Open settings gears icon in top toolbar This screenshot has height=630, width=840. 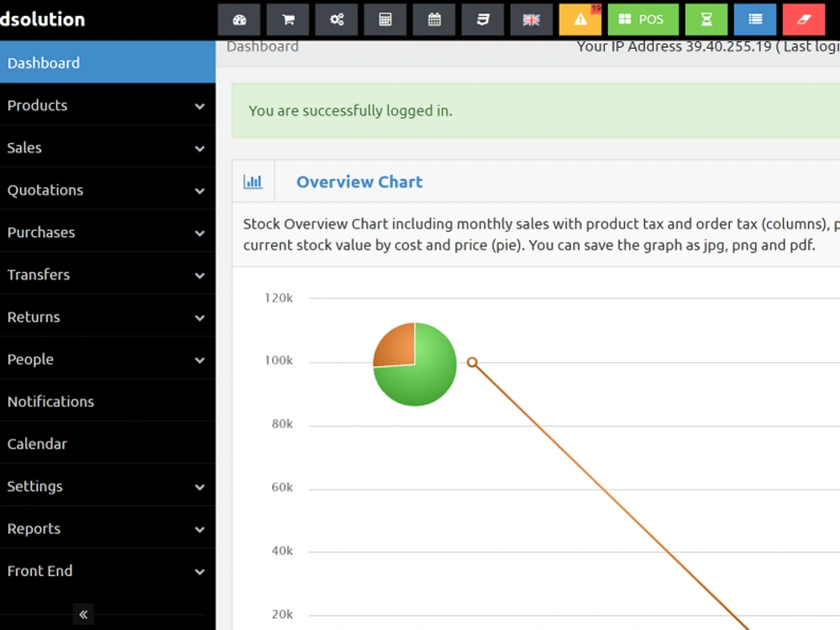coord(337,20)
